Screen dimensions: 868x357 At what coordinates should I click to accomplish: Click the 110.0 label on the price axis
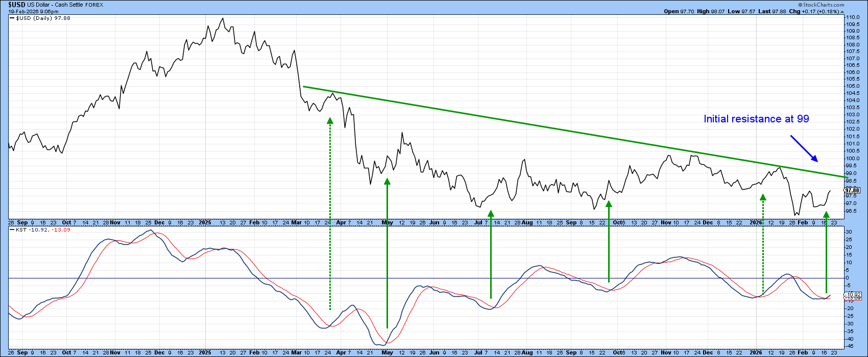coord(852,17)
